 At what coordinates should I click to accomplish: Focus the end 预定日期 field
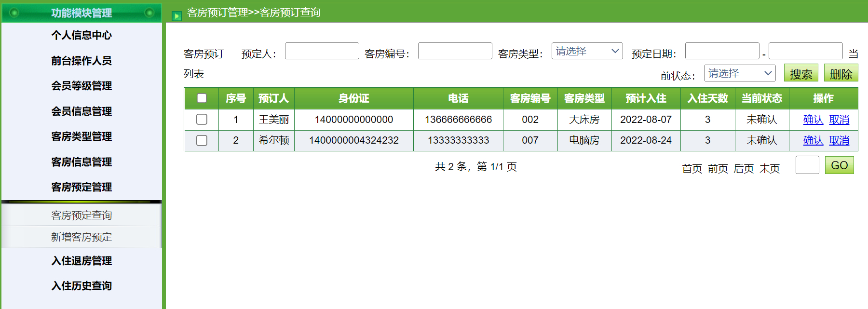point(805,51)
